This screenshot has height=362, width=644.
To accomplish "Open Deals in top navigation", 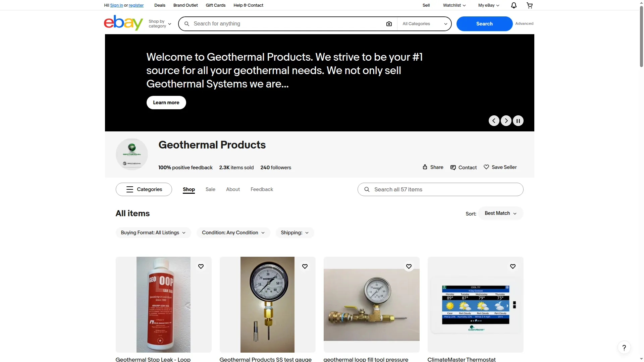I will pyautogui.click(x=160, y=5).
